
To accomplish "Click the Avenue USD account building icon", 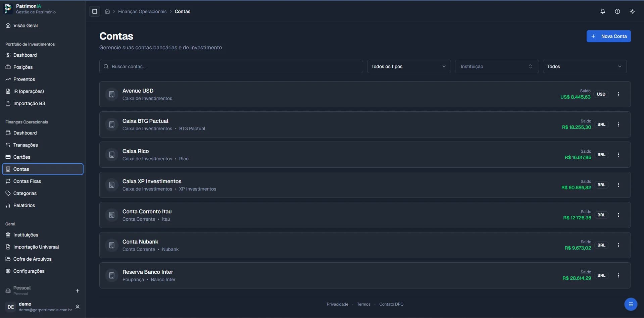I will pos(112,94).
